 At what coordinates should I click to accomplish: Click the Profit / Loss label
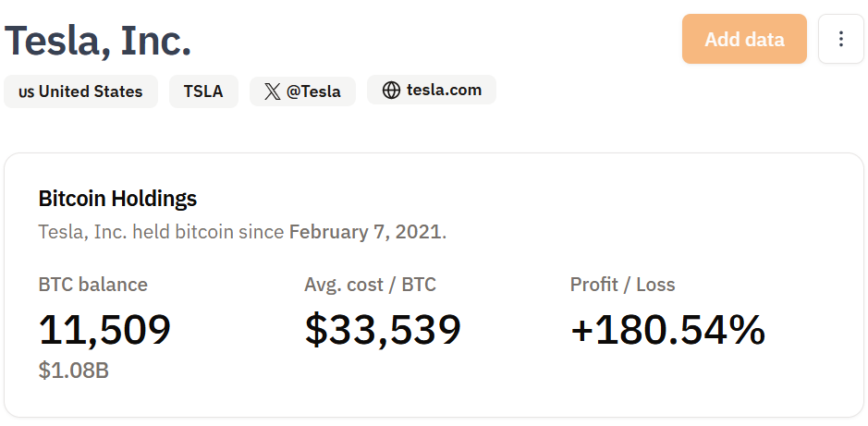coord(622,285)
